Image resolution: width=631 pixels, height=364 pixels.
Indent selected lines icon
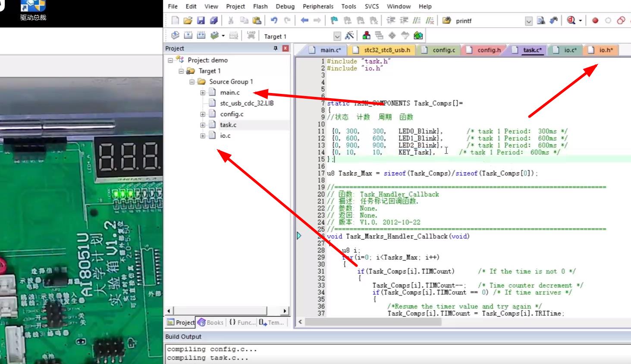tap(391, 21)
